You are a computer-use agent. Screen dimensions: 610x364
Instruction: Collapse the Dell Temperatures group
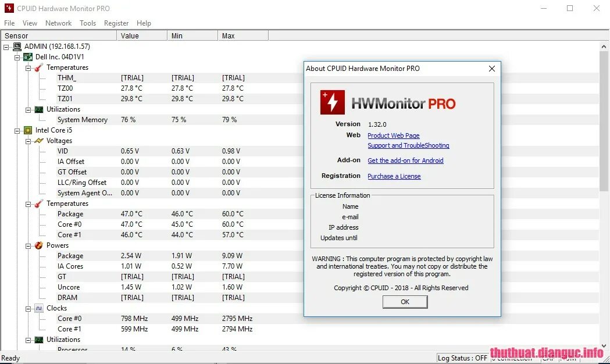tap(28, 68)
